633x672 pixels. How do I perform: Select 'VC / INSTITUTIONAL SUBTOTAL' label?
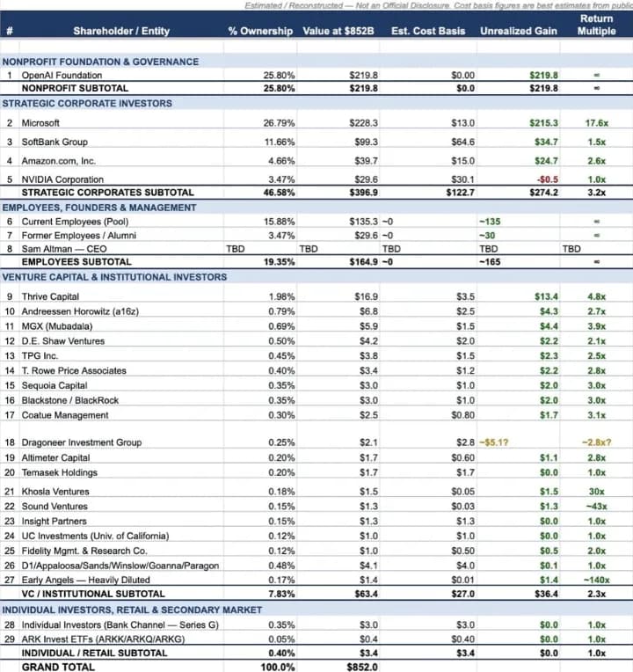93,594
